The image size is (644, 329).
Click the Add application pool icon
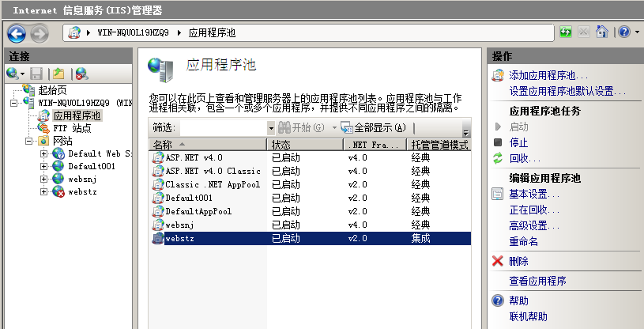498,75
